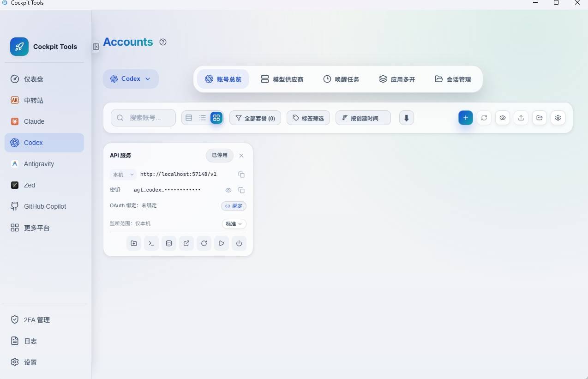The image size is (588, 379).
Task: Collapse the sidebar with the panel toggle icon
Action: pyautogui.click(x=96, y=47)
